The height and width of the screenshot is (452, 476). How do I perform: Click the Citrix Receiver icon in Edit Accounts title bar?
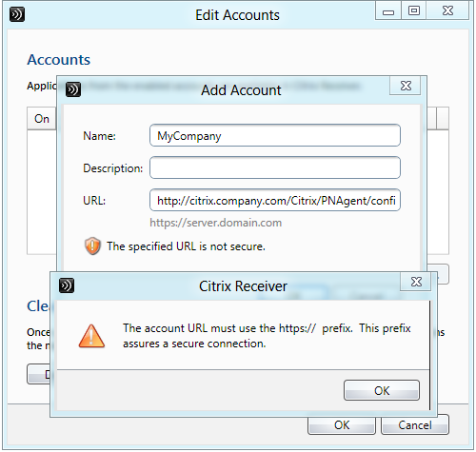[x=17, y=14]
